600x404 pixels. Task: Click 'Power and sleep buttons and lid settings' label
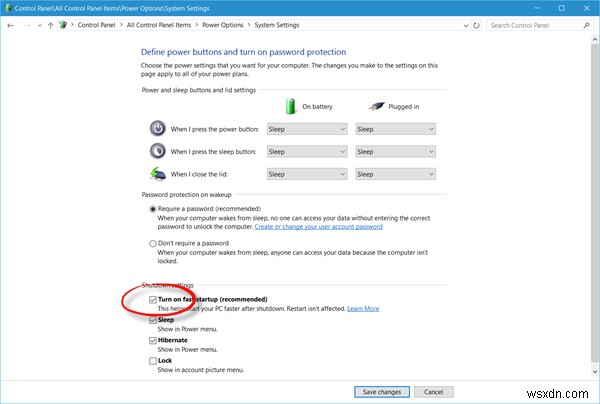(x=199, y=90)
